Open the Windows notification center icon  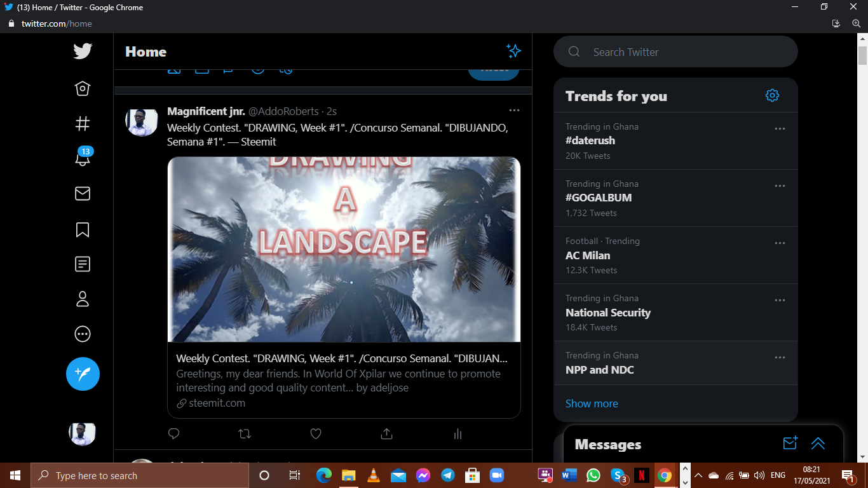(848, 475)
